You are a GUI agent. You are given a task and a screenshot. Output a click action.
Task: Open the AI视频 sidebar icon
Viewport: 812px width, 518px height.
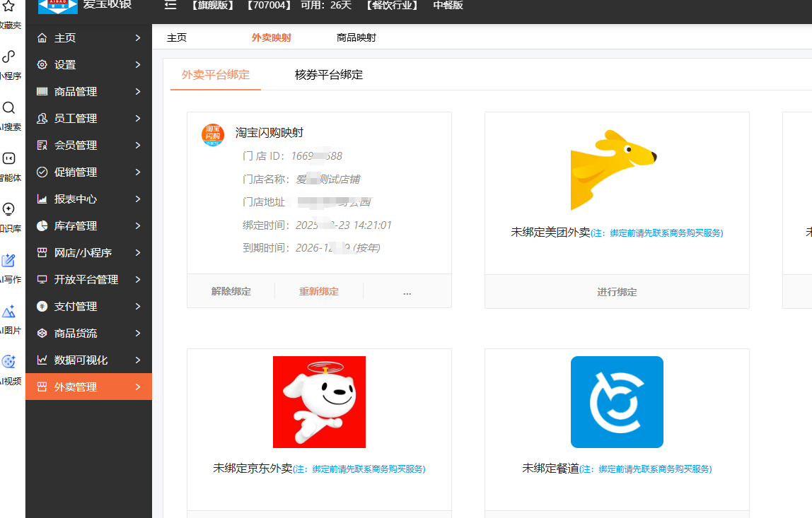[9, 362]
